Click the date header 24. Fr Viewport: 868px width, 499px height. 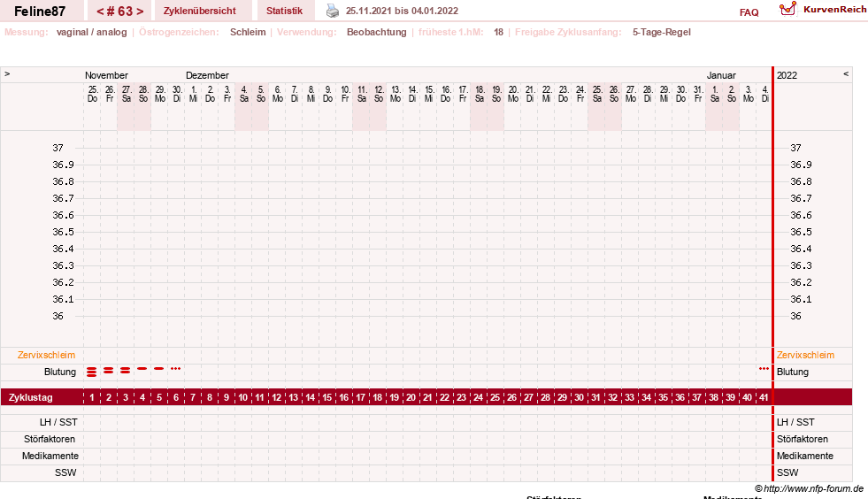(580, 94)
